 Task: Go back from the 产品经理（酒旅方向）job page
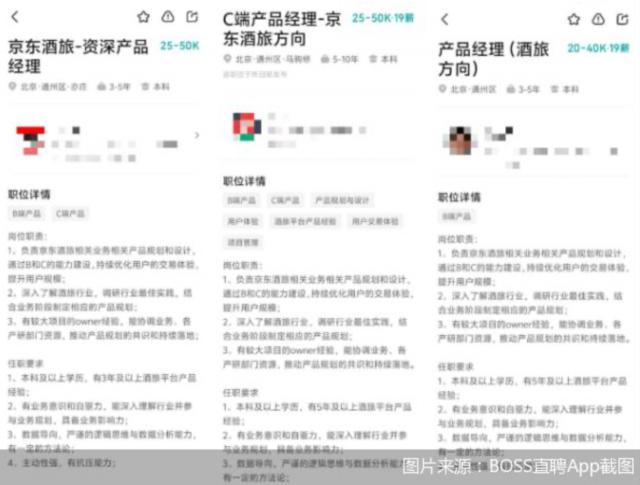coord(445,19)
